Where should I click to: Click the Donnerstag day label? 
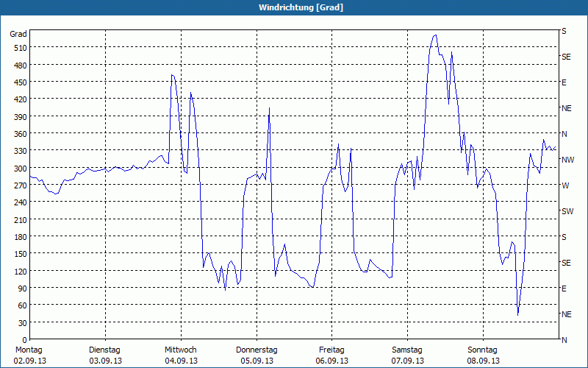pos(257,350)
